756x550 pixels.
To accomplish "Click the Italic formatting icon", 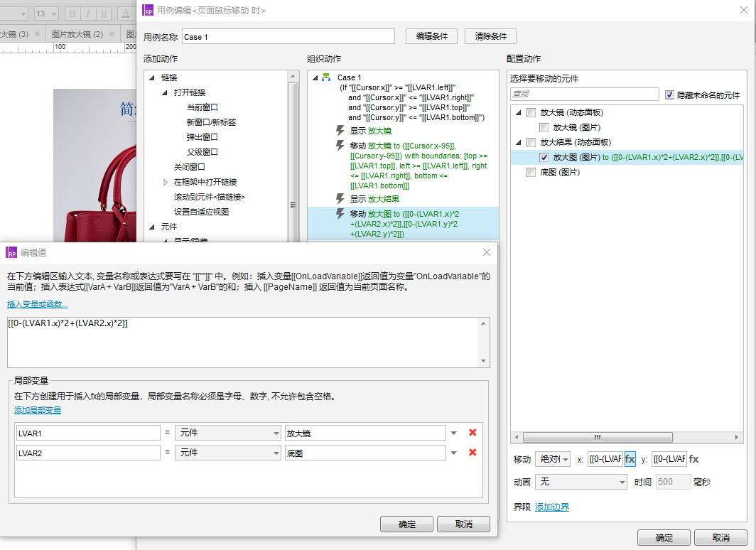I will click(88, 14).
